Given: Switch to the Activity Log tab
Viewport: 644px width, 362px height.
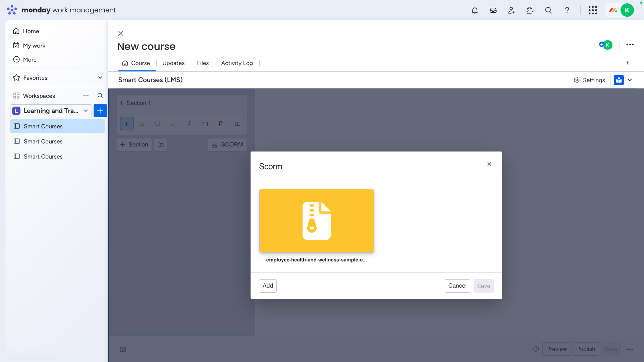Looking at the screenshot, I should (237, 63).
